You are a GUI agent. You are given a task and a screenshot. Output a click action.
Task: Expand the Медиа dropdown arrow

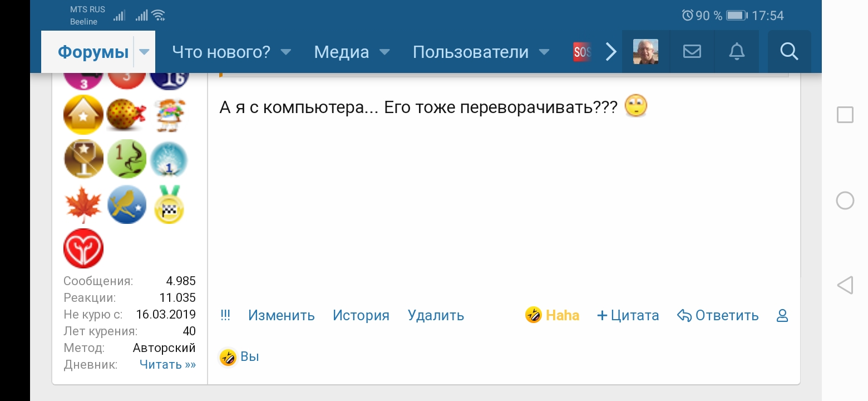point(384,52)
